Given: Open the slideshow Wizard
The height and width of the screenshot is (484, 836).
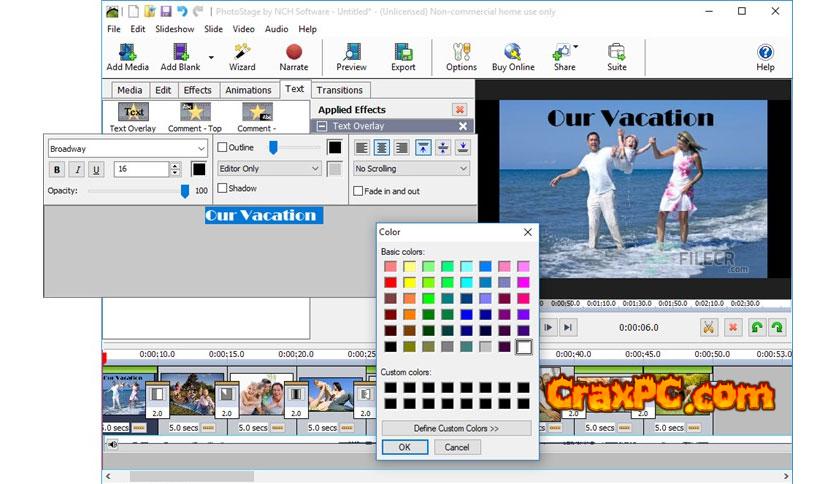Looking at the screenshot, I should pyautogui.click(x=242, y=52).
